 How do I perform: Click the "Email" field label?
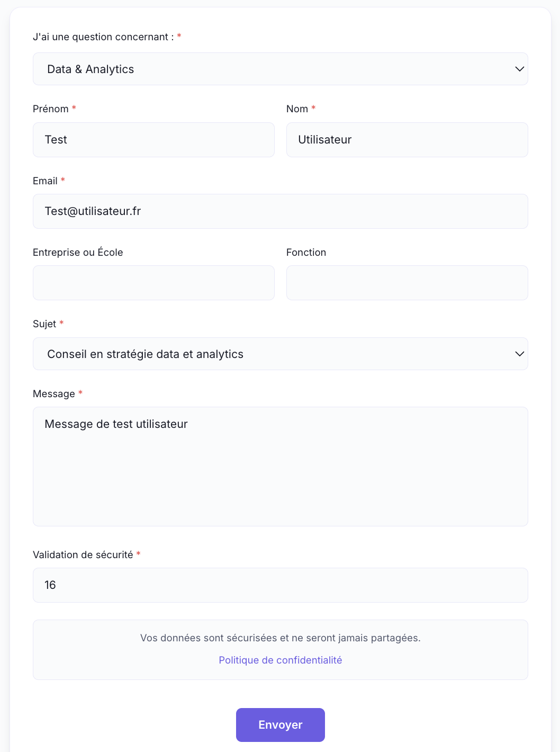(45, 181)
